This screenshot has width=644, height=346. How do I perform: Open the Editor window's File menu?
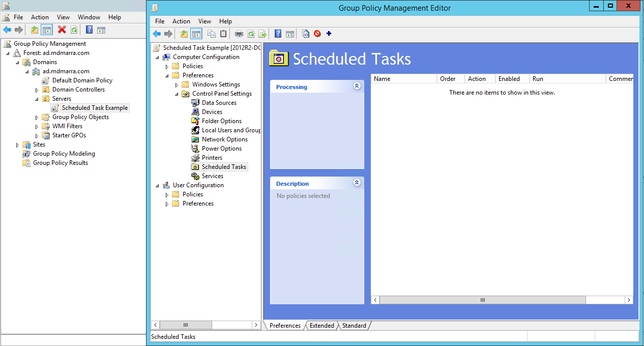pyautogui.click(x=160, y=21)
